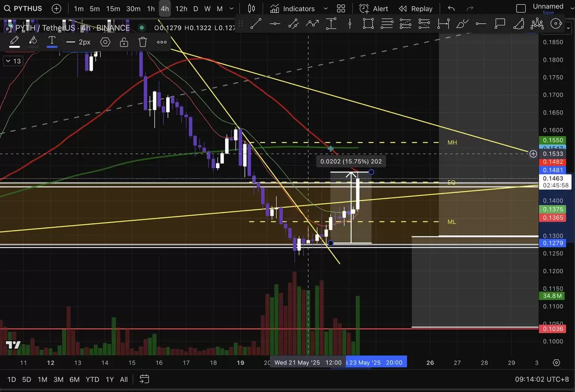This screenshot has height=392, width=575.
Task: Click the 0.1036 red price label
Action: [x=552, y=329]
